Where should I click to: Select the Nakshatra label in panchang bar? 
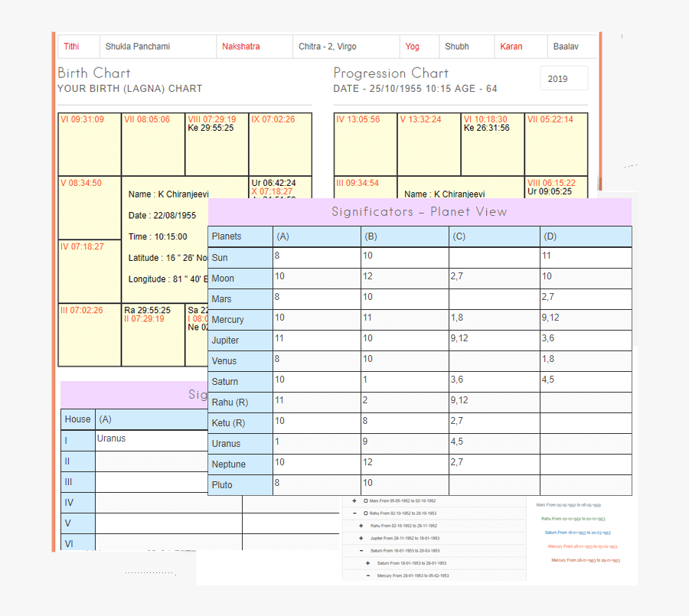coord(240,47)
